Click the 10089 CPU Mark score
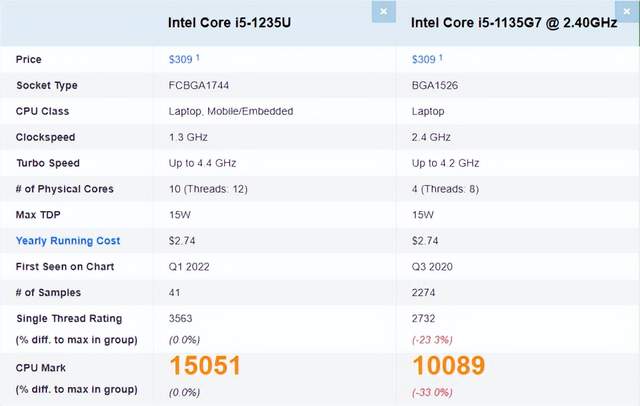The width and height of the screenshot is (640, 406). [449, 365]
